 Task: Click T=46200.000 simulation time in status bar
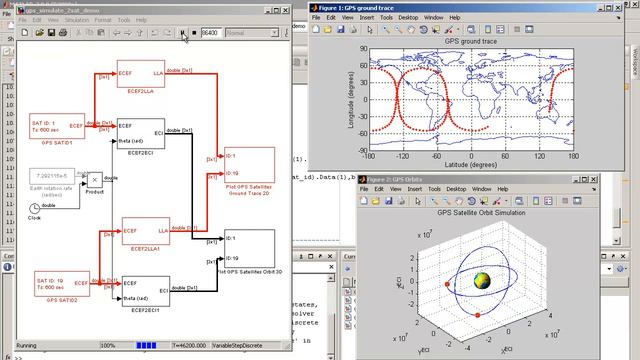[x=189, y=346]
